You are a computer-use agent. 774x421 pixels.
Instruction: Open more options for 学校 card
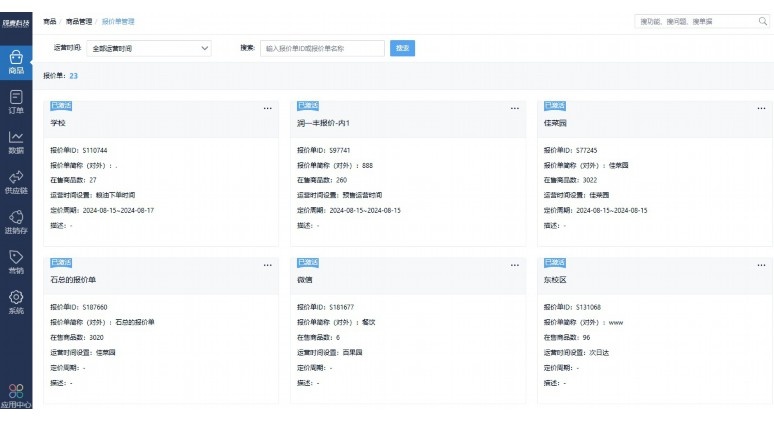268,108
